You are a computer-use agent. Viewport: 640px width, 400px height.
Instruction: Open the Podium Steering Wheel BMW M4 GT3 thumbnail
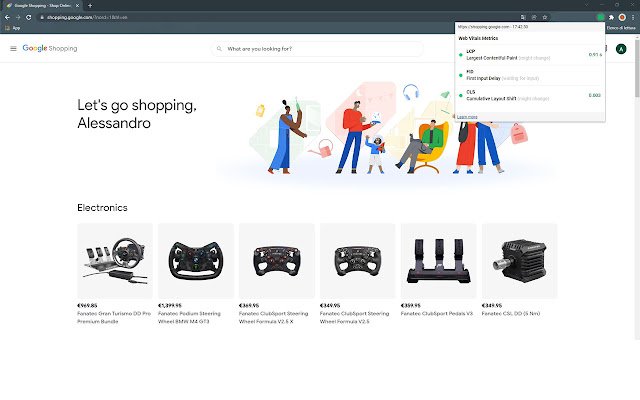[196, 261]
